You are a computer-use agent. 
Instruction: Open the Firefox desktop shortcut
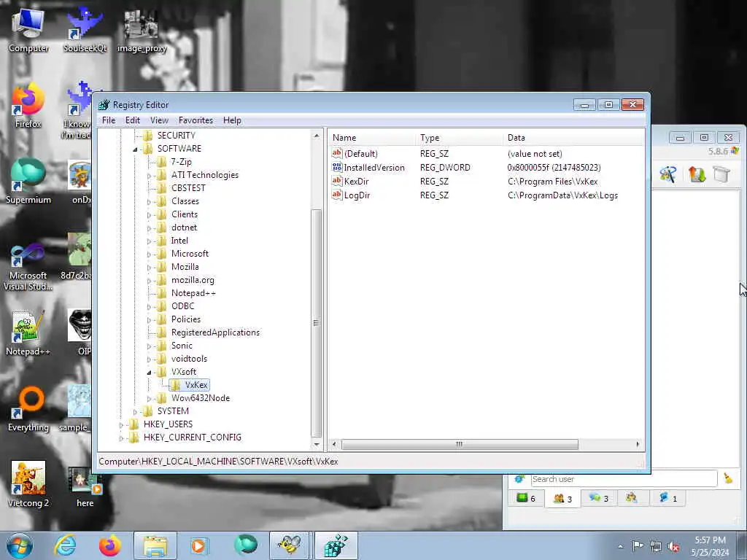28,106
